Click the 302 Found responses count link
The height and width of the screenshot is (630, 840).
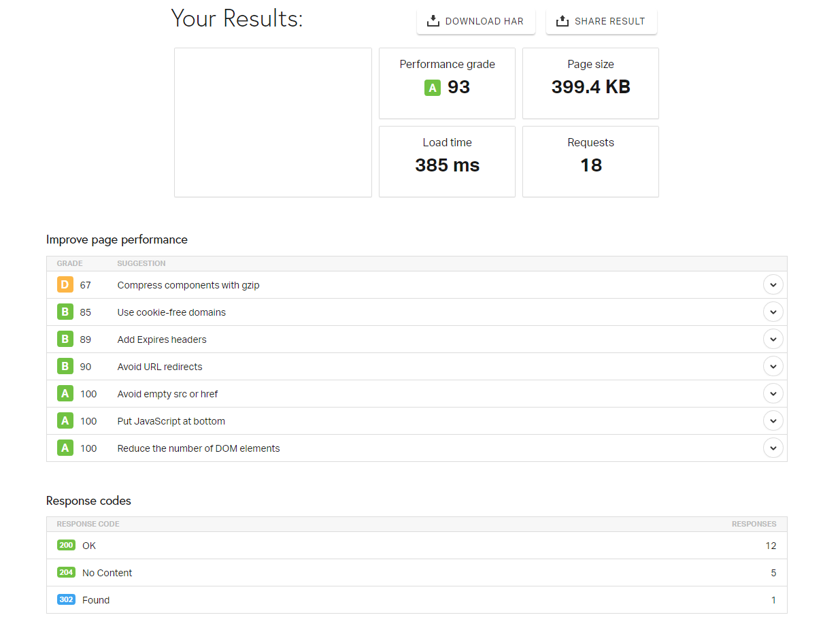pyautogui.click(x=773, y=600)
